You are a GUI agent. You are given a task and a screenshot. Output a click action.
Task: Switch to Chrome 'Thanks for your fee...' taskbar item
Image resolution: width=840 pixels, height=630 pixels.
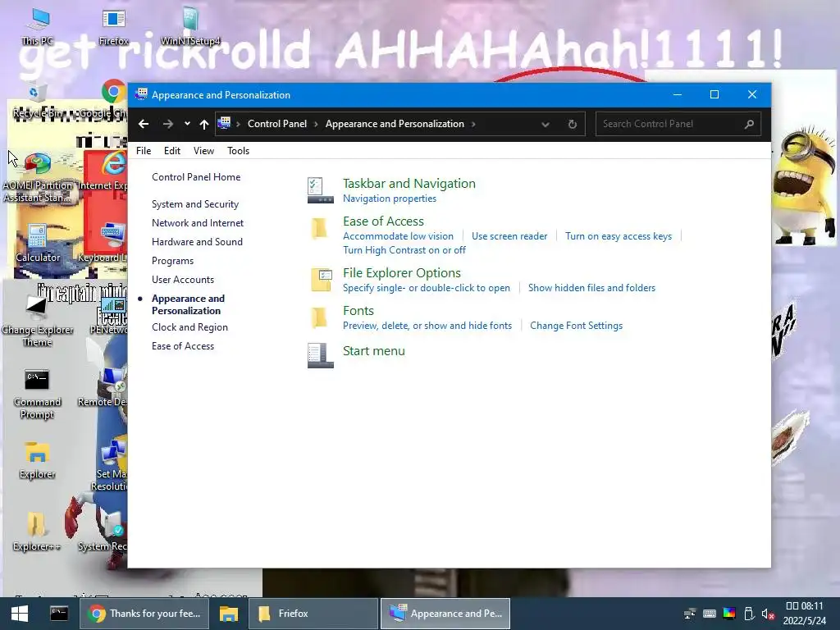(x=144, y=614)
